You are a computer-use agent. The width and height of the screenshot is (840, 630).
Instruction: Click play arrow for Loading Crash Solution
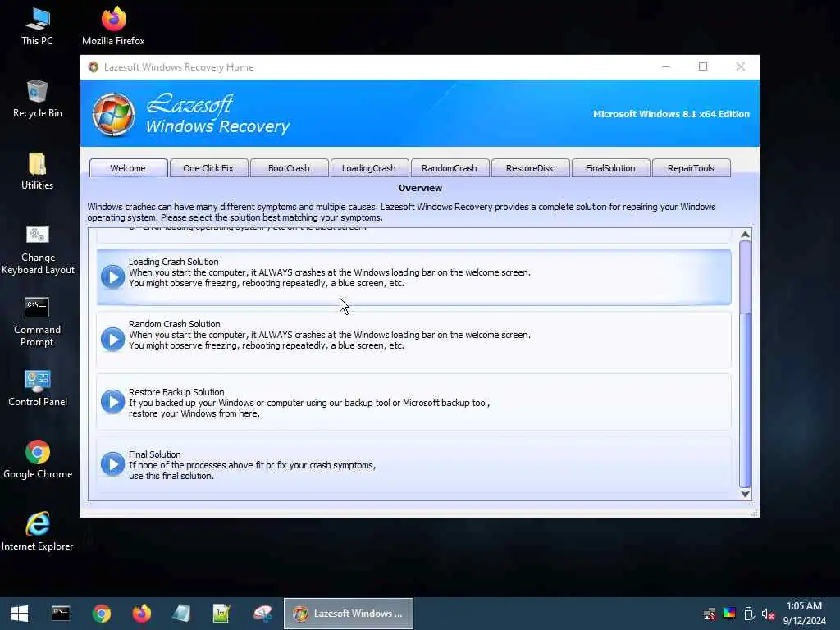coord(112,276)
